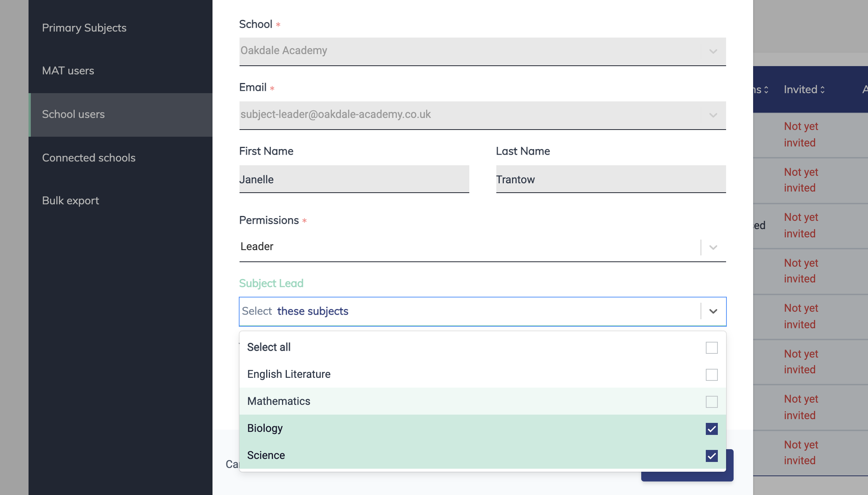Navigate to Connected schools
This screenshot has width=868, height=495.
point(89,158)
